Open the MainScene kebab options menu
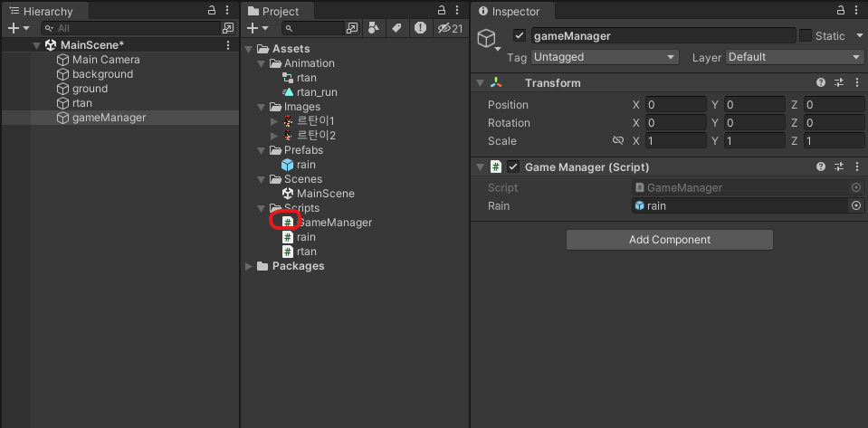Screen dimensions: 868x428 [x=228, y=45]
